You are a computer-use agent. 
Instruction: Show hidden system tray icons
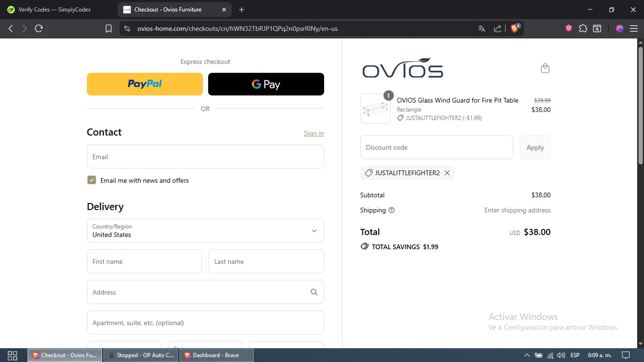click(527, 355)
